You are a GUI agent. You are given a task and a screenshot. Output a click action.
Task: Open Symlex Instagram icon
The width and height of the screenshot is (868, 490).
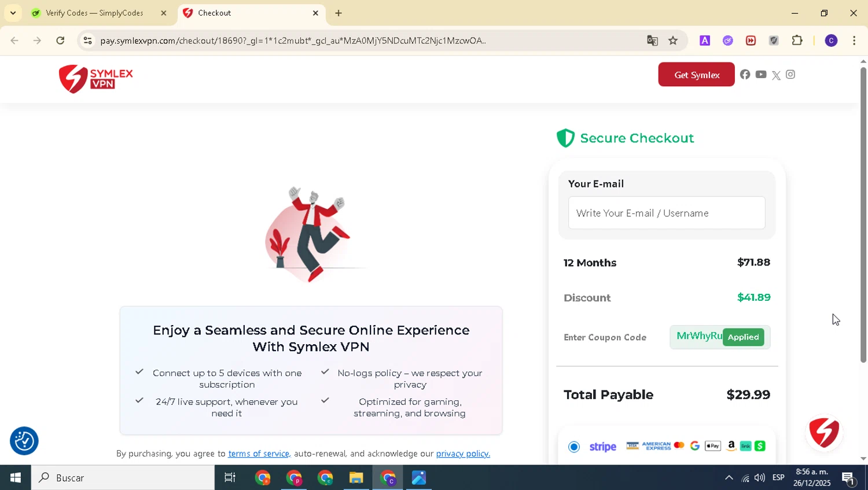tap(790, 75)
